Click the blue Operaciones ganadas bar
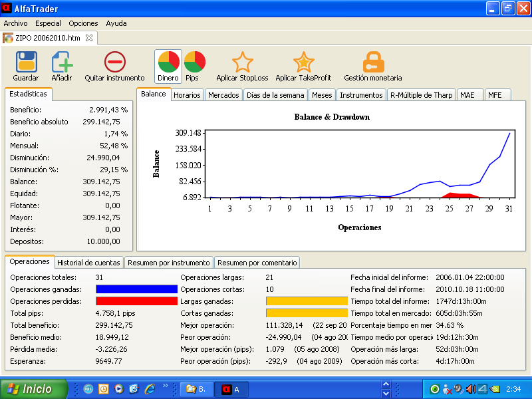Screen dimensions: 532x399 coord(136,289)
